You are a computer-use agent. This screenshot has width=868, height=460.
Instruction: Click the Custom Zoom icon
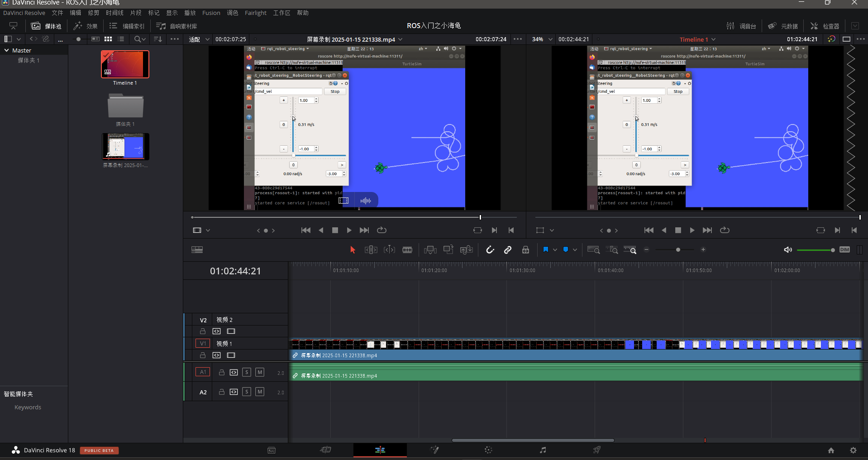click(x=630, y=250)
